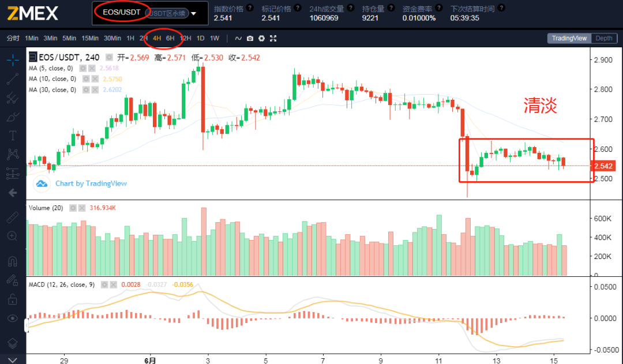Remove the MA 10 indicator
This screenshot has width=623, height=364.
(95, 78)
